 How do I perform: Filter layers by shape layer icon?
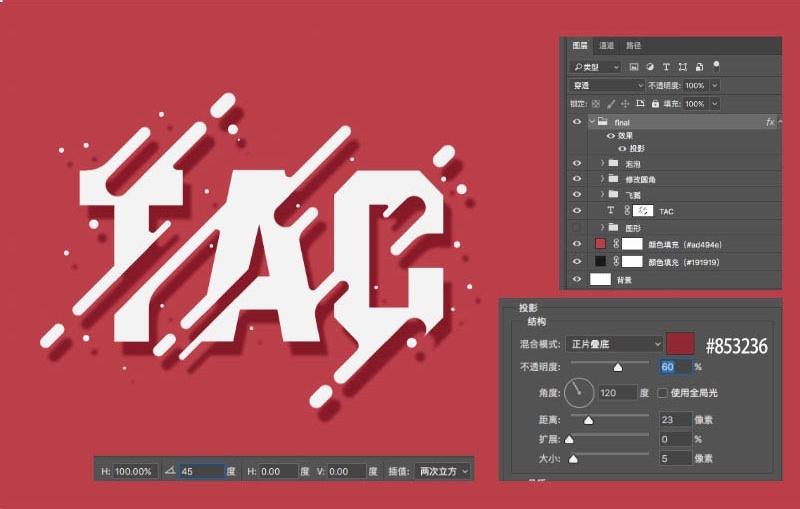[683, 67]
